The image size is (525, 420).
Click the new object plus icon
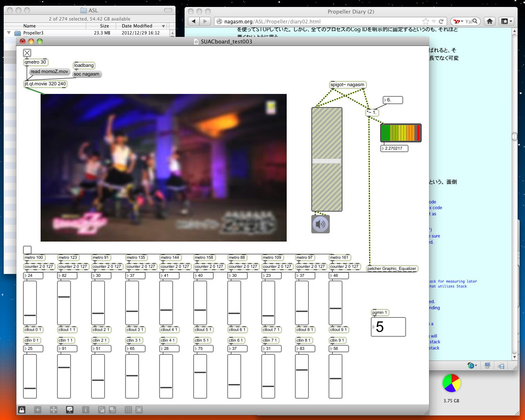[x=38, y=409]
